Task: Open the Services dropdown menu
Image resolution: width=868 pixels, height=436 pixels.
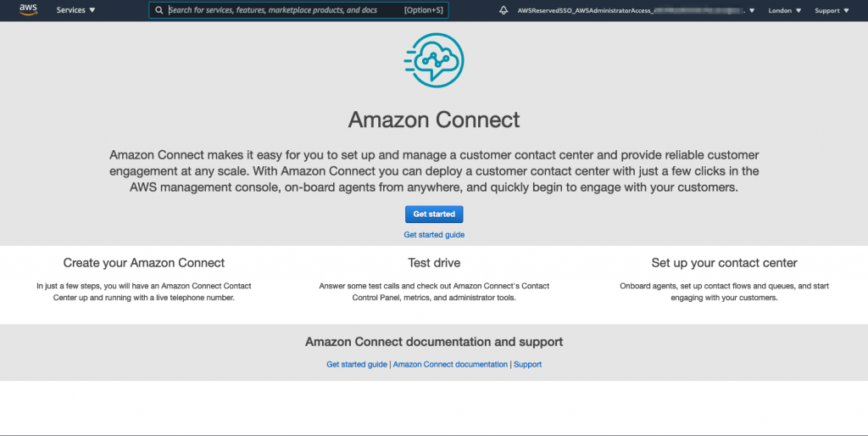Action: coord(75,11)
